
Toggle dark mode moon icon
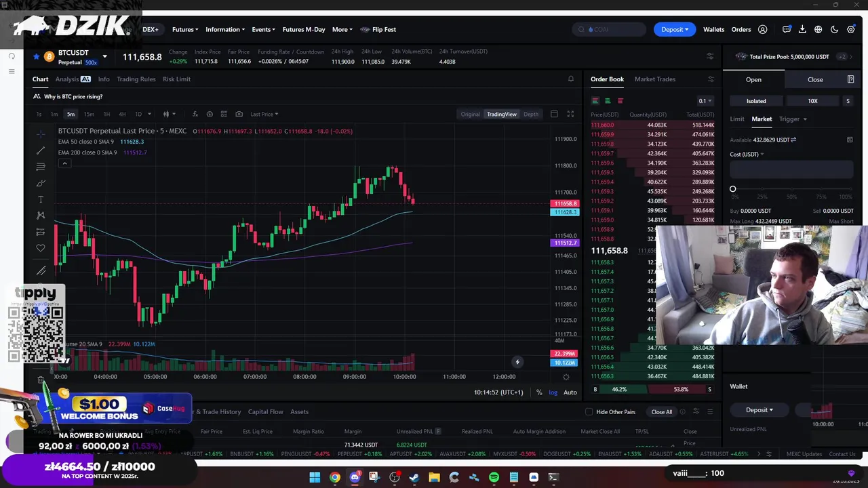pyautogui.click(x=835, y=30)
